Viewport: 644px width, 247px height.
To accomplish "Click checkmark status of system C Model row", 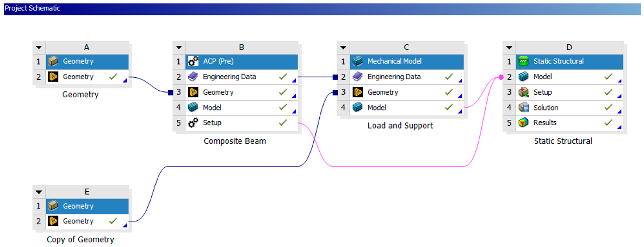I will coord(449,107).
